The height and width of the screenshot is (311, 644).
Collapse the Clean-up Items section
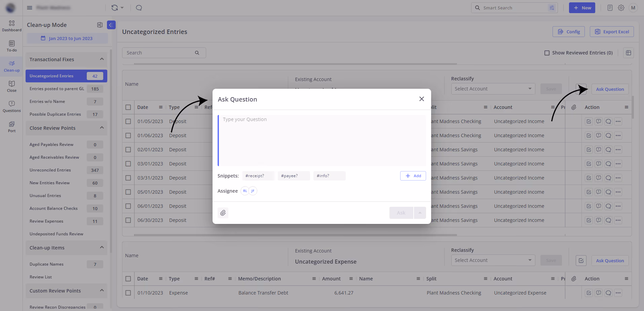tap(102, 247)
